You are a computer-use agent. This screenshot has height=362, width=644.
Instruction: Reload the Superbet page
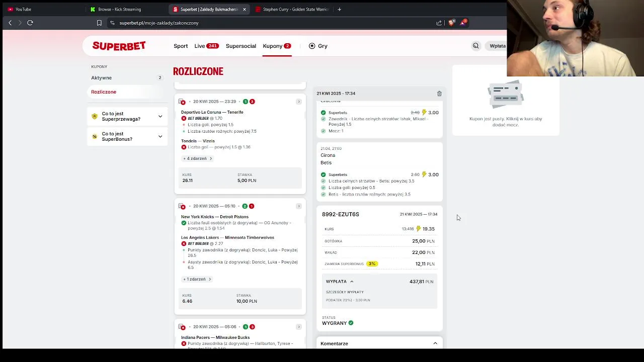coord(30,23)
